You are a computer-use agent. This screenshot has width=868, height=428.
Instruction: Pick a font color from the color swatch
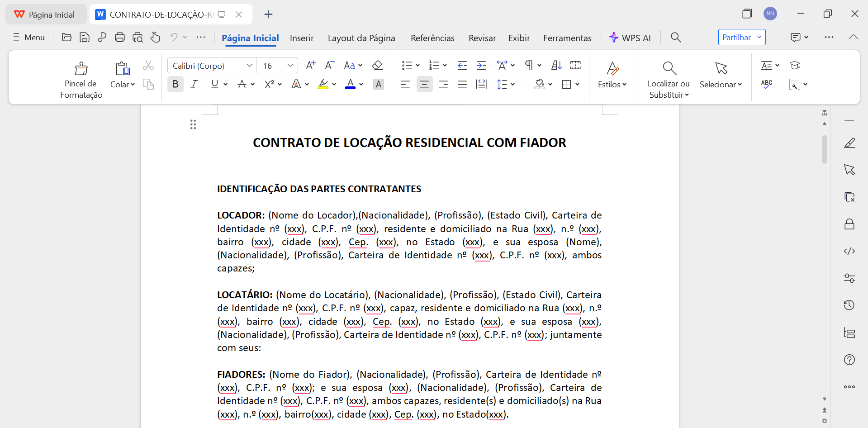click(351, 84)
